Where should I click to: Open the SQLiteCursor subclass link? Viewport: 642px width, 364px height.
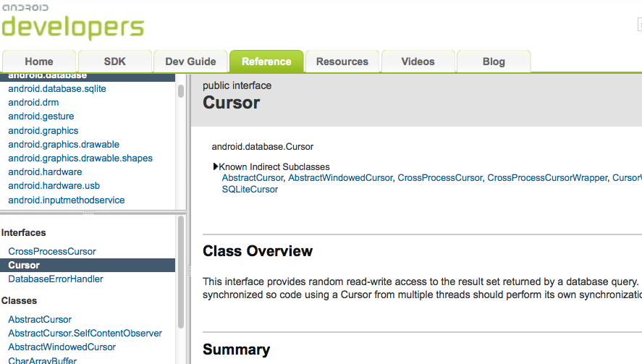coord(250,189)
